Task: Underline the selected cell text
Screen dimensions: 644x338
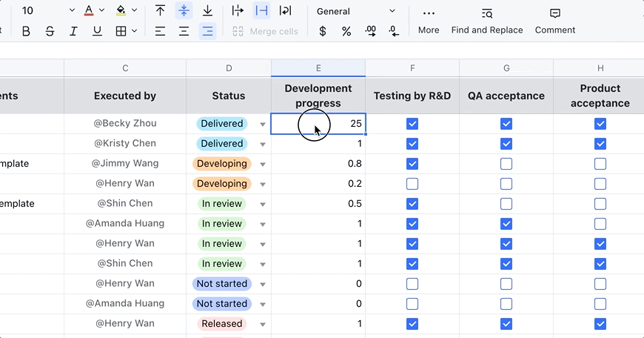Action: 97,31
